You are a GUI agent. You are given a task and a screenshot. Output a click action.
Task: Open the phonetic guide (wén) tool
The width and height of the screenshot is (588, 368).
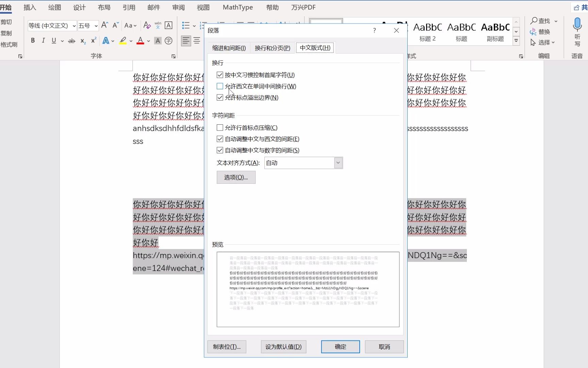[158, 25]
